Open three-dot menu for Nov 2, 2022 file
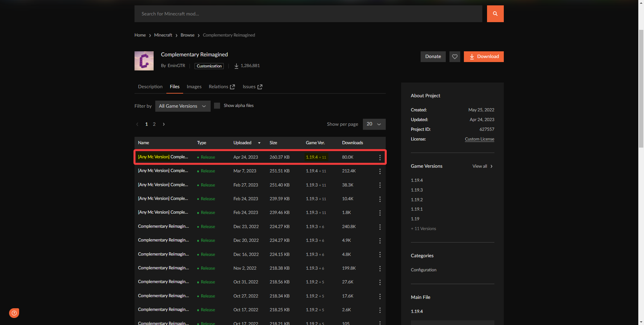Viewport: 644px width, 325px height. pyautogui.click(x=380, y=269)
